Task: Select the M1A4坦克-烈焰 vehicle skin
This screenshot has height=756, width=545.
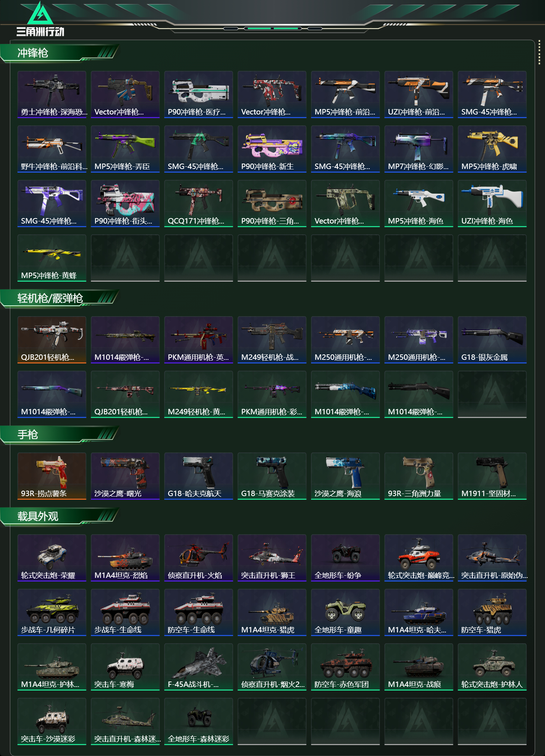Action: (x=125, y=558)
